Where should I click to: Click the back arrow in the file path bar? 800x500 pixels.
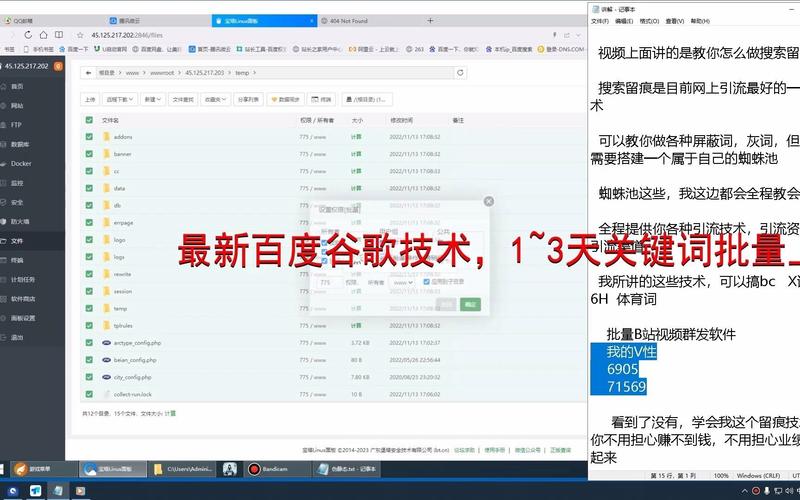click(x=88, y=73)
